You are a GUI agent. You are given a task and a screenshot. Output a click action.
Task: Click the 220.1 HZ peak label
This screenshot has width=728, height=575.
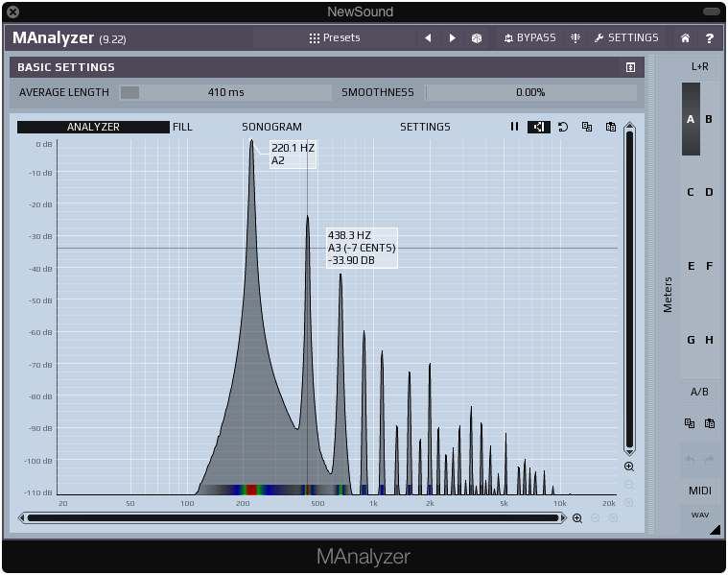[x=293, y=155]
